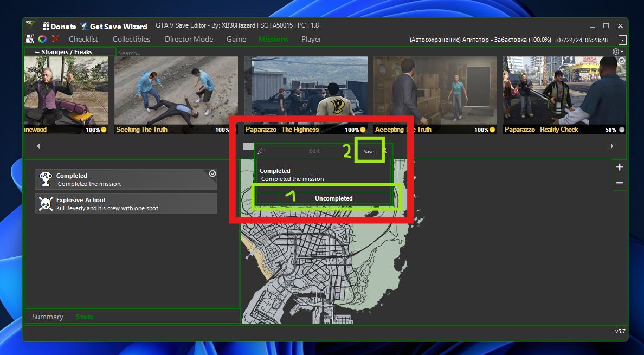
Task: Click the Explosive Action! objective entry
Action: pos(126,204)
